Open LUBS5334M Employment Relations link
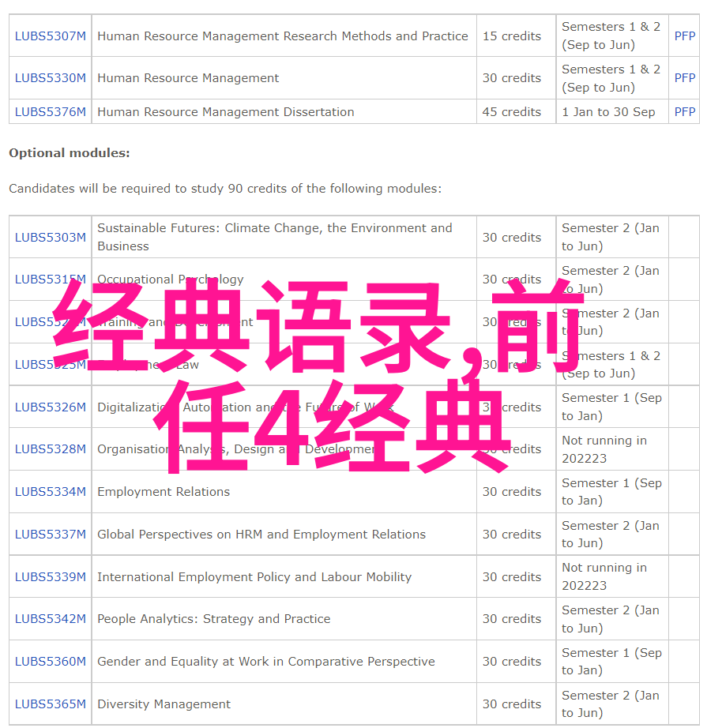The image size is (707, 728). coord(50,492)
